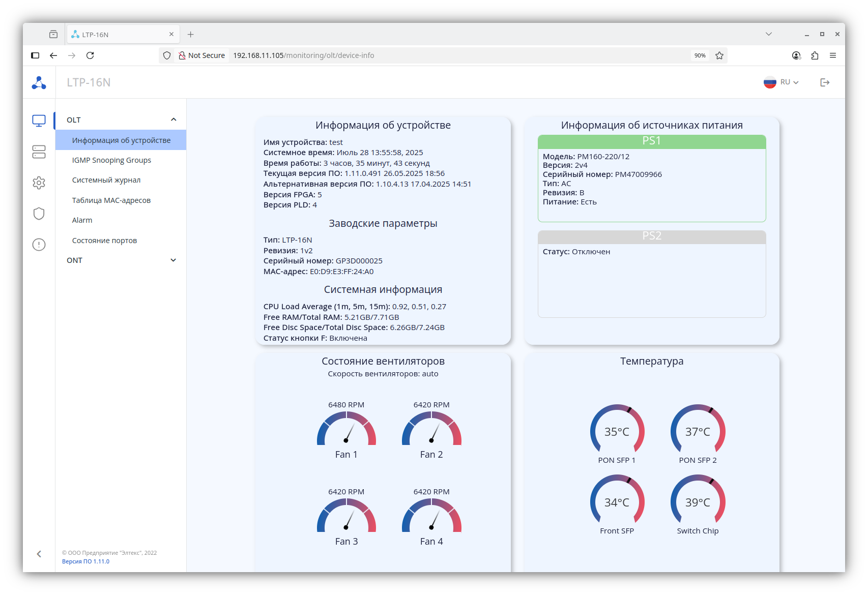Click the Eltex logo icon in header
The width and height of the screenshot is (868, 595).
click(x=39, y=82)
